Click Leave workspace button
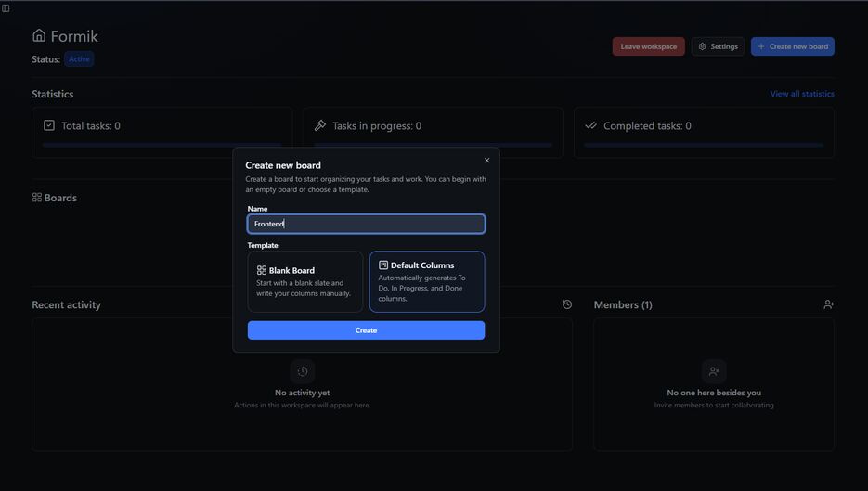Viewport: 868px width, 491px height. tap(648, 46)
